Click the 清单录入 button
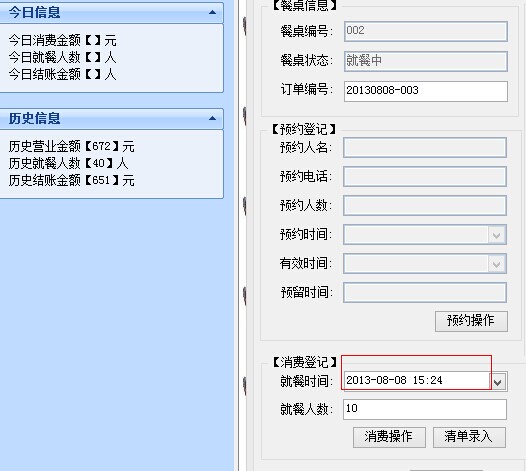The image size is (526, 471). [x=469, y=437]
